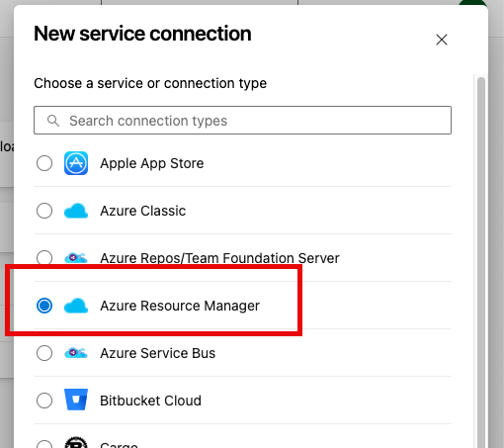Select the Bitbucket Cloud radio button
The height and width of the screenshot is (448, 504).
[x=44, y=401]
